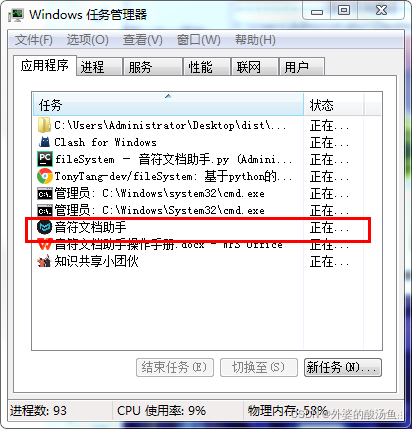Click the 知识共享小团伙 task icon

pos(44,261)
